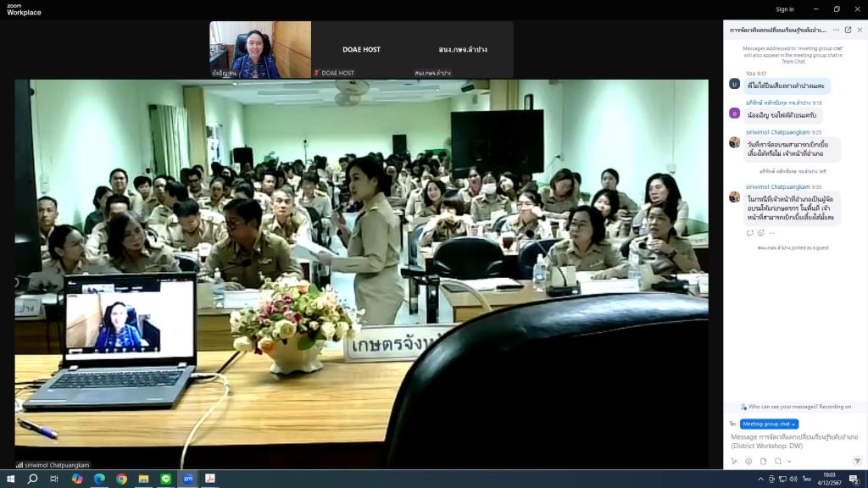Type in the chat message input field
This screenshot has height=488, width=868.
(x=794, y=441)
